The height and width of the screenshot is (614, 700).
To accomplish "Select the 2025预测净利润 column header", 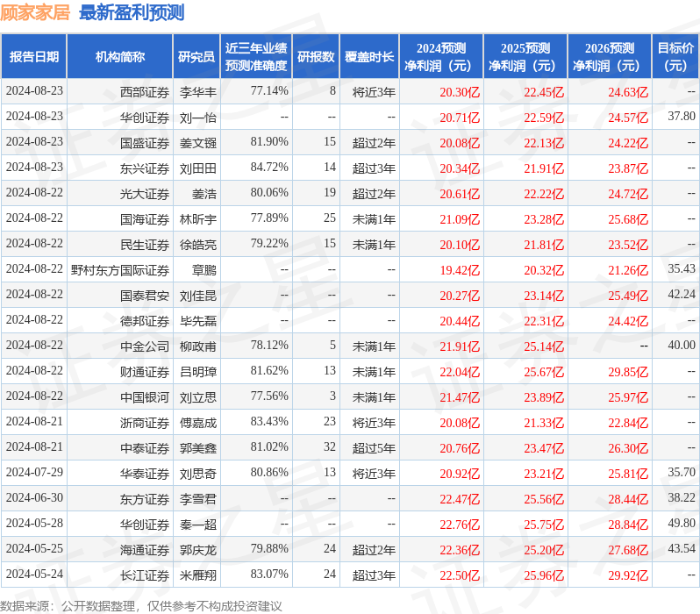I will (x=525, y=56).
